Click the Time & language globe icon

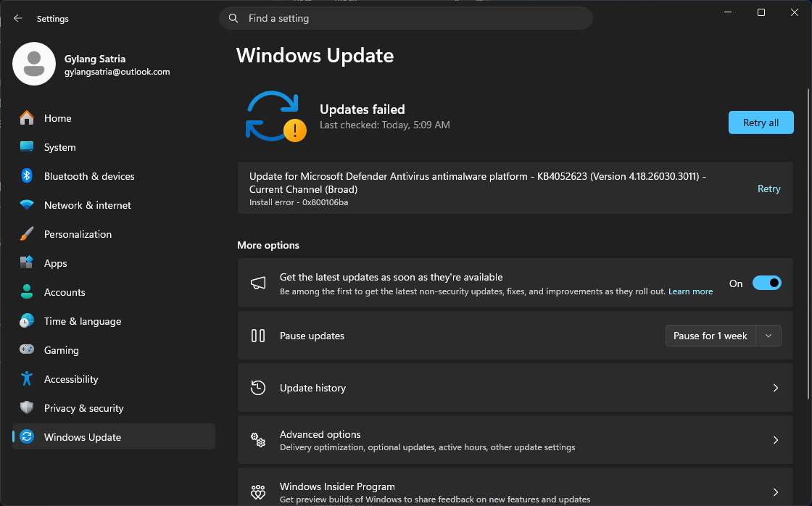tap(27, 321)
